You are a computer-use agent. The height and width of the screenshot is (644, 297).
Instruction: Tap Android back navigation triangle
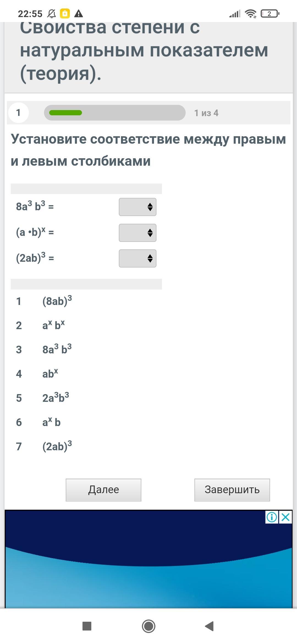point(210,626)
